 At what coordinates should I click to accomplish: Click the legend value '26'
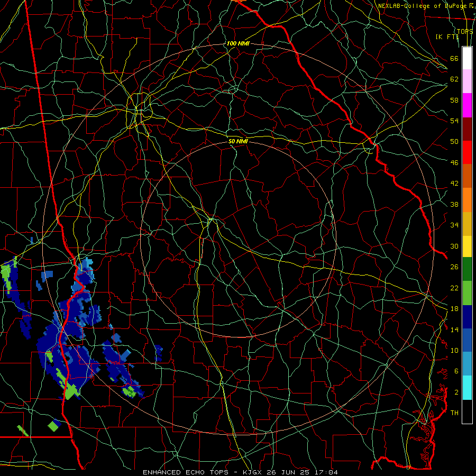454,267
